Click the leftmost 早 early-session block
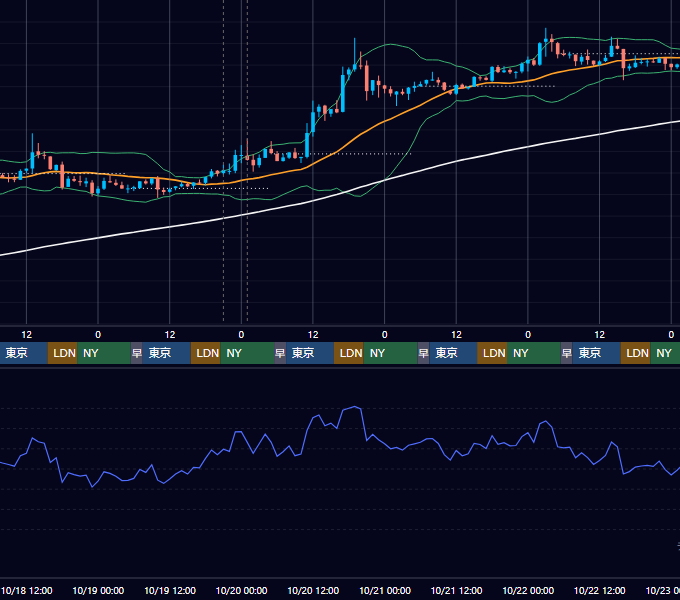 [x=137, y=353]
